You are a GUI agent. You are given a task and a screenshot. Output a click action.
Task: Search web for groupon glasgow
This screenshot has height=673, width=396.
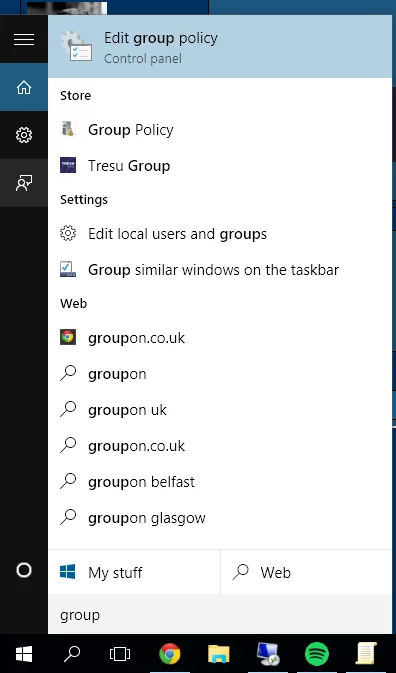pyautogui.click(x=222, y=518)
